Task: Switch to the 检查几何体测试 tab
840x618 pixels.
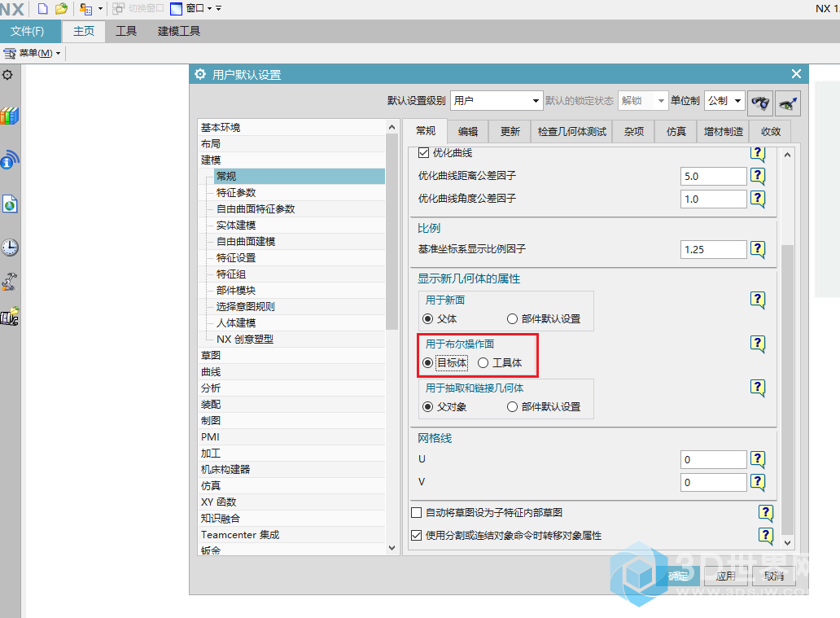Action: (572, 132)
